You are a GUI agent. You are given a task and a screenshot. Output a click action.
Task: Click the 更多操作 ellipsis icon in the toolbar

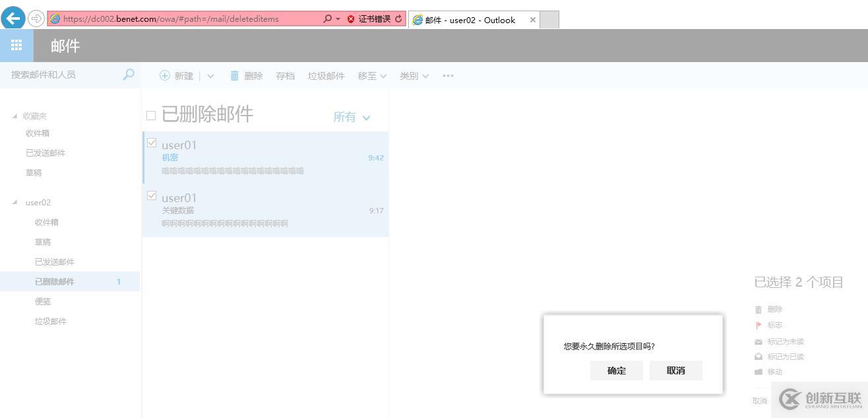448,75
